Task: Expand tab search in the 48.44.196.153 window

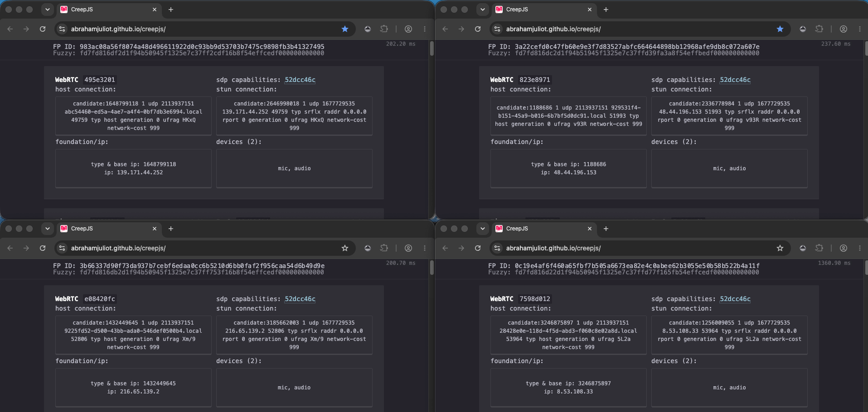Action: pos(483,10)
